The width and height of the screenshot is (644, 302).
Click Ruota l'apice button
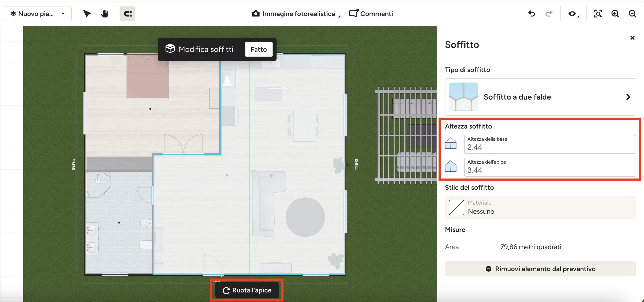point(247,290)
